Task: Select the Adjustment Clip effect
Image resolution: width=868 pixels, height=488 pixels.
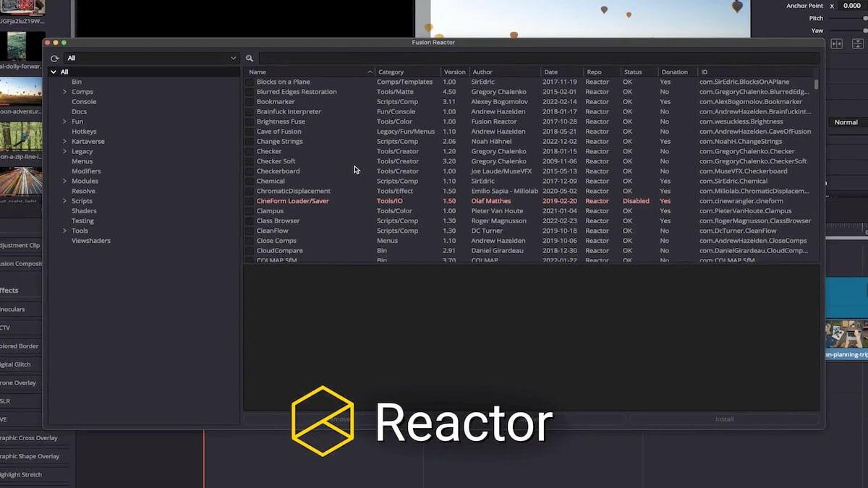Action: (x=22, y=245)
